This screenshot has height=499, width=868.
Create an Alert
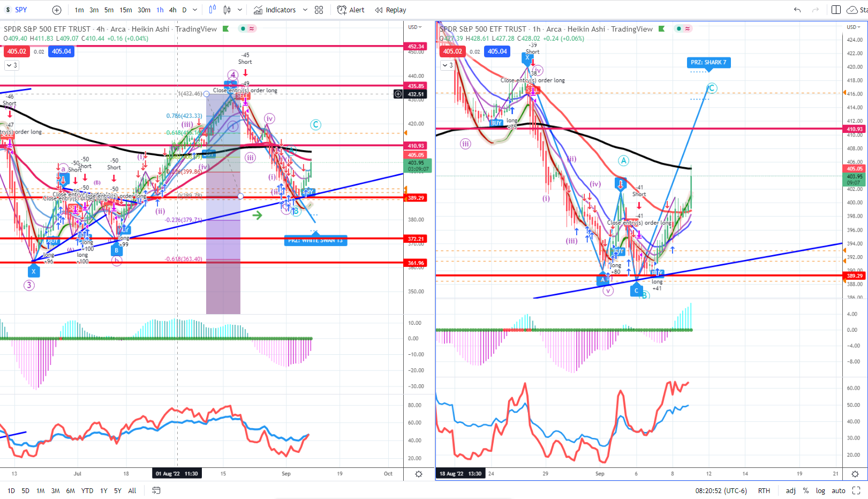tap(351, 10)
